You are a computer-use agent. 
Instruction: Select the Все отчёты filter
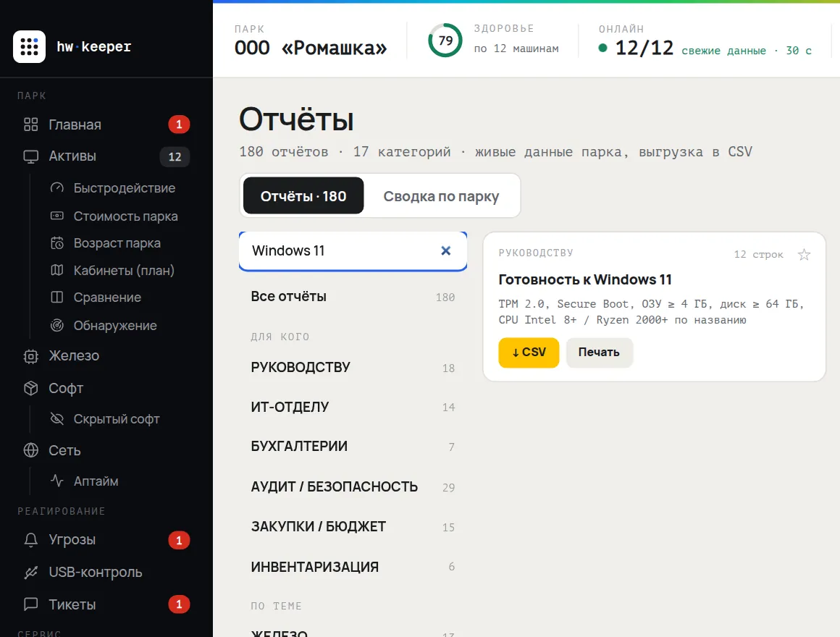point(353,297)
